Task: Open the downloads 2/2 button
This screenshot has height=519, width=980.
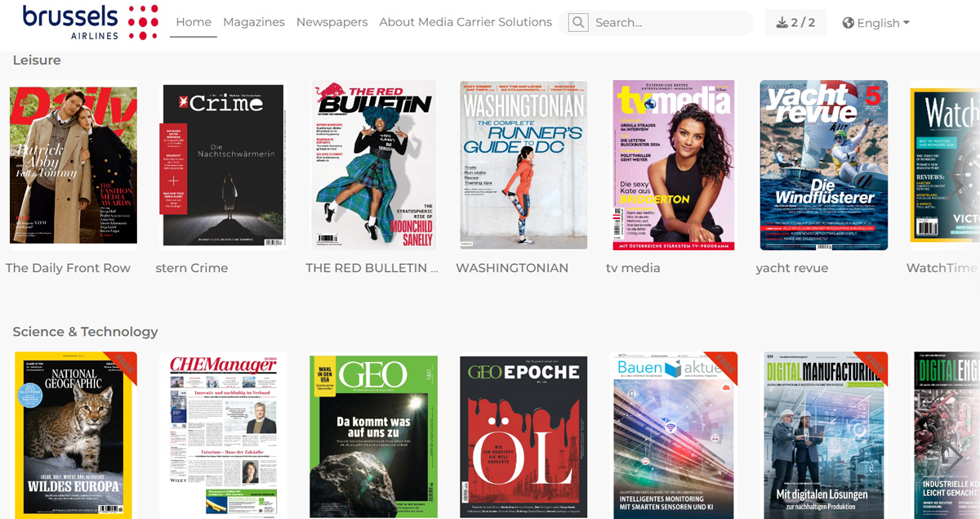Action: [x=795, y=23]
